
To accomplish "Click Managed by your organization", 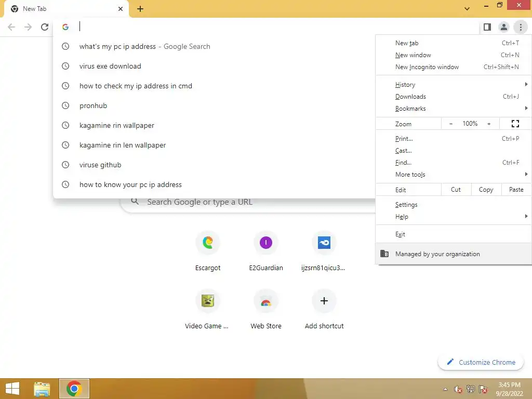I will coord(453,254).
